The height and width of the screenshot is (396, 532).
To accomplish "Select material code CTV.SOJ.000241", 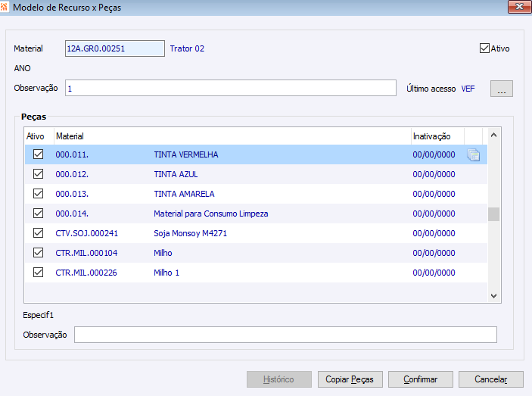I will click(87, 233).
